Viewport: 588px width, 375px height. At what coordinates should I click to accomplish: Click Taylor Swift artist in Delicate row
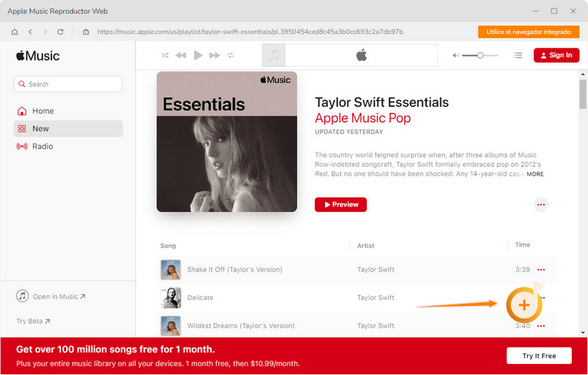[x=376, y=297]
